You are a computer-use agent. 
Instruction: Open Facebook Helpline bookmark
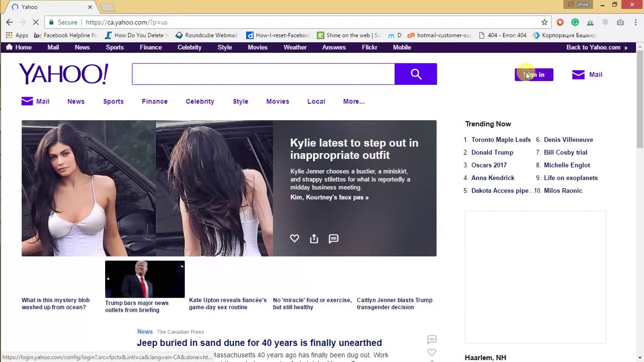coord(66,35)
